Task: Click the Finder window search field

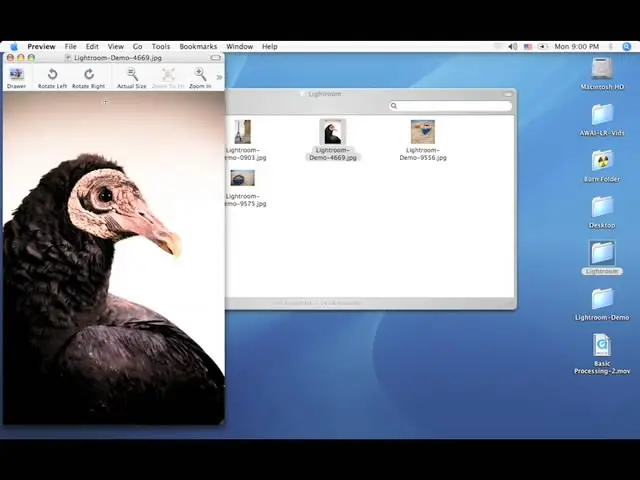Action: [450, 106]
